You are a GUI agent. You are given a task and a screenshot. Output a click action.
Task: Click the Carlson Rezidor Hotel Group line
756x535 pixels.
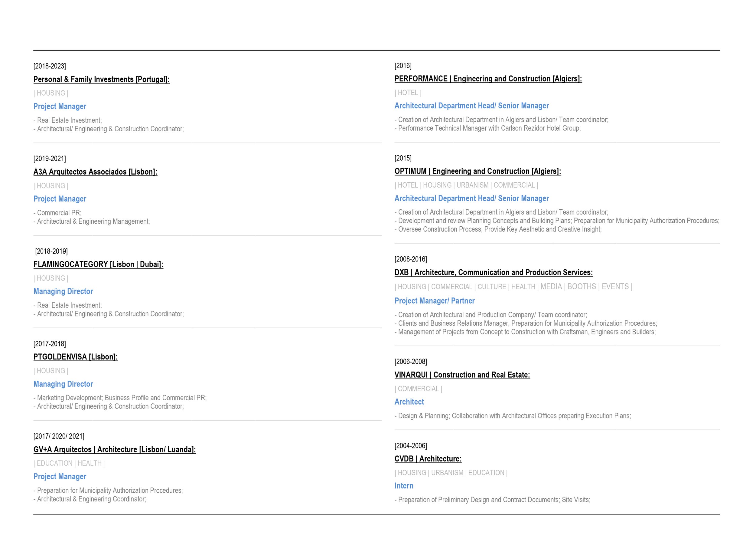tap(487, 128)
